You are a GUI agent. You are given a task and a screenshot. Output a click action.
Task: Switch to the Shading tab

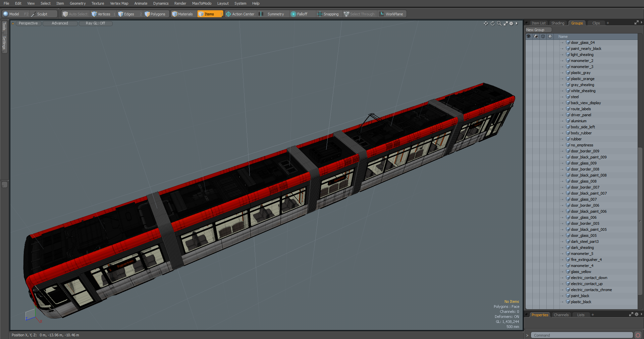click(558, 23)
